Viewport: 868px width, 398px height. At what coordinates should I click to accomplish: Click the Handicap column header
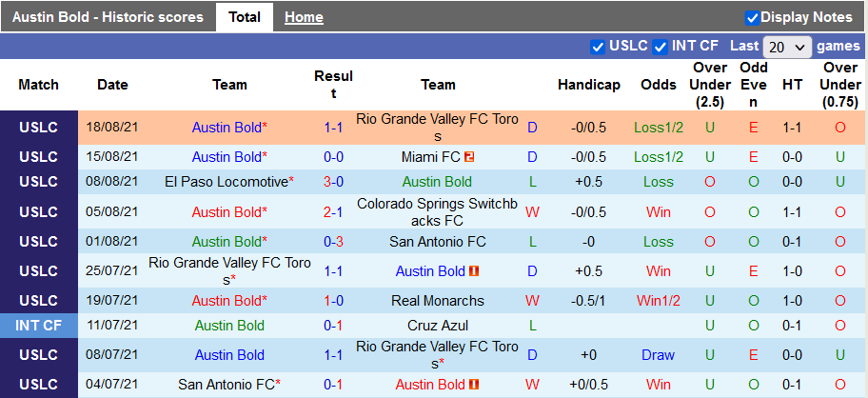coord(589,85)
